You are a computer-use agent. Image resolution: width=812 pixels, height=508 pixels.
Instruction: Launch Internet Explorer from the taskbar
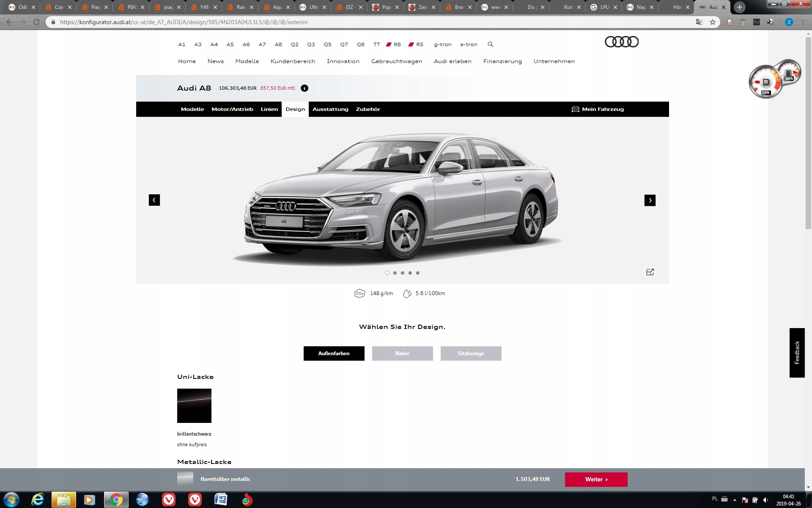[38, 500]
